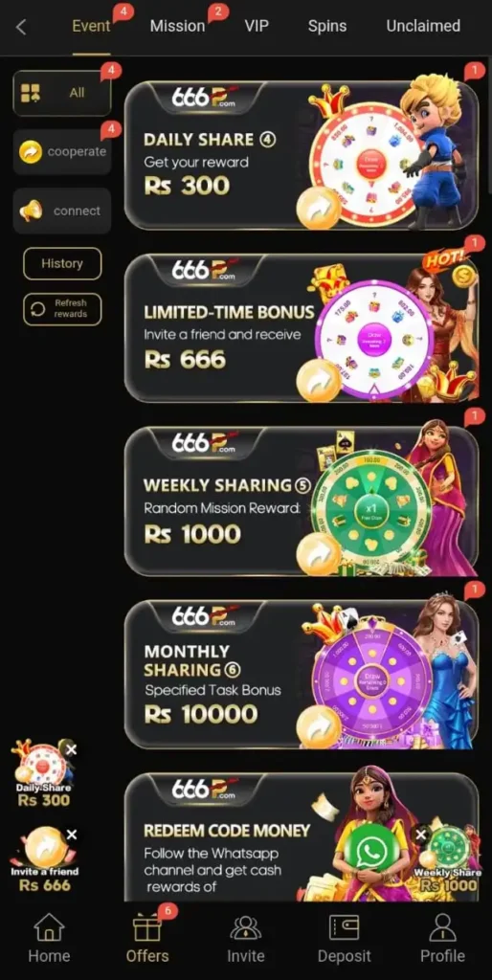Click the History button
492x980 pixels.
(62, 264)
